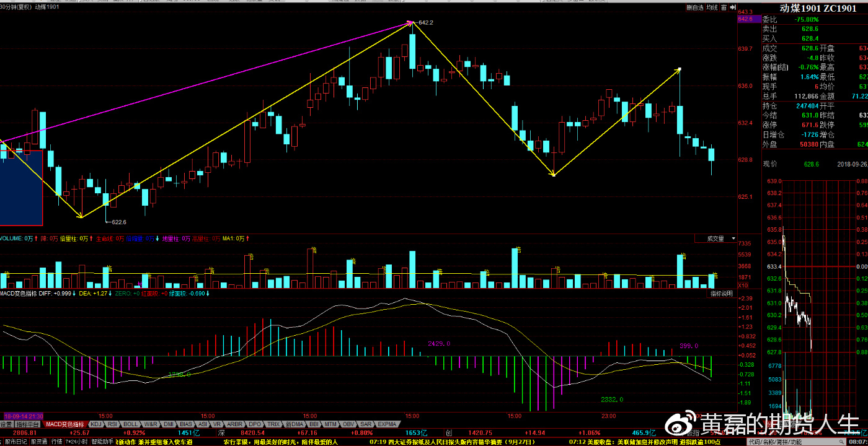Click the 7*24小时 news button
Viewport: 868px width, 446px height.
(x=77, y=442)
